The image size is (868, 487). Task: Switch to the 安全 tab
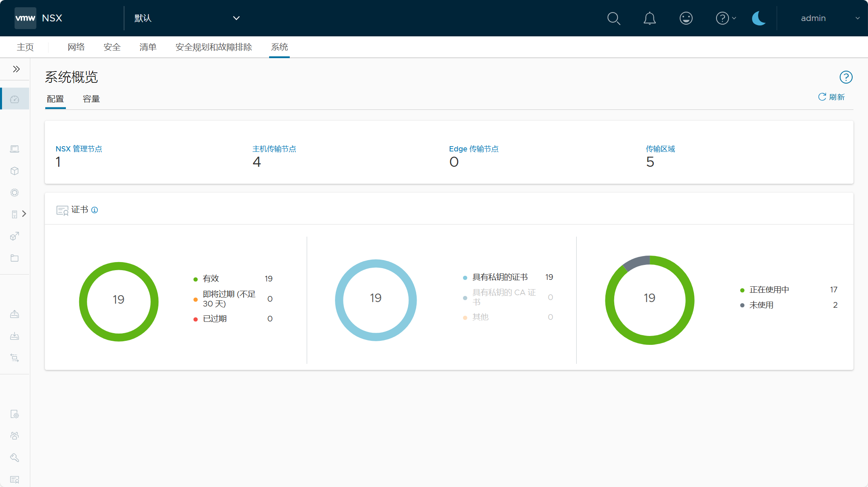tap(112, 47)
